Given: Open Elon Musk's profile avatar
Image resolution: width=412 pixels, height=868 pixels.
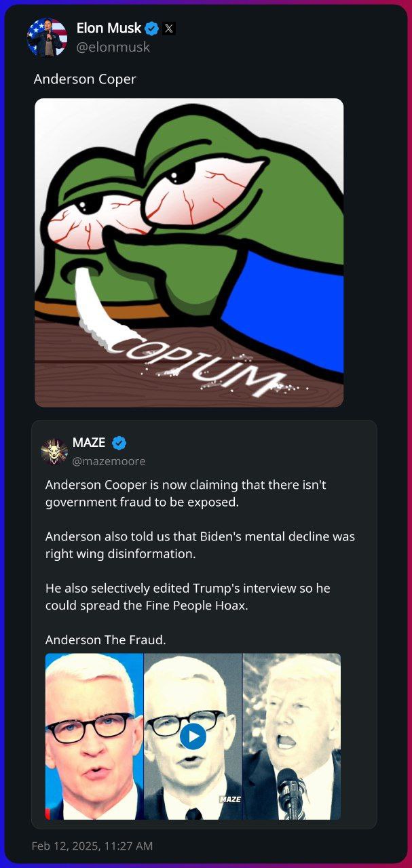Looking at the screenshot, I should [x=47, y=37].
